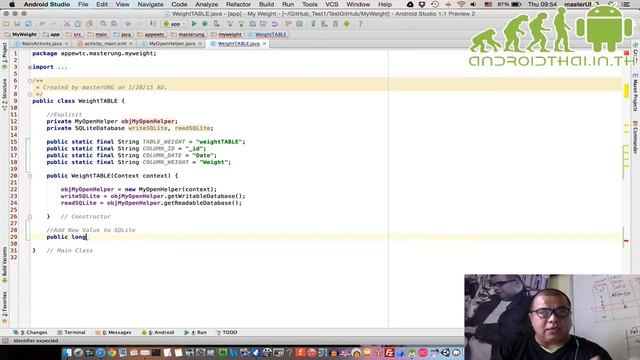Run the app with green play button
This screenshot has height=360, width=640.
pyautogui.click(x=194, y=24)
